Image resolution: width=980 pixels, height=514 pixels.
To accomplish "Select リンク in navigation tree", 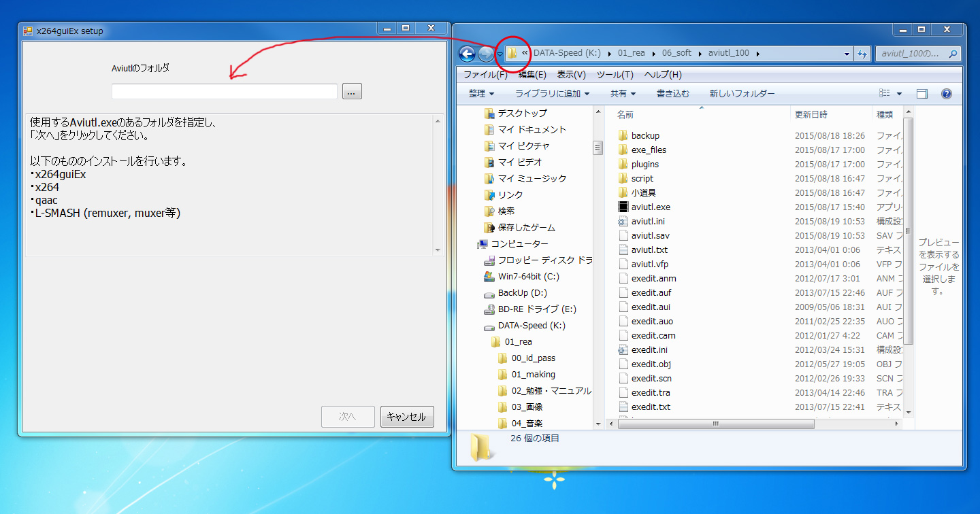I will pos(510,194).
